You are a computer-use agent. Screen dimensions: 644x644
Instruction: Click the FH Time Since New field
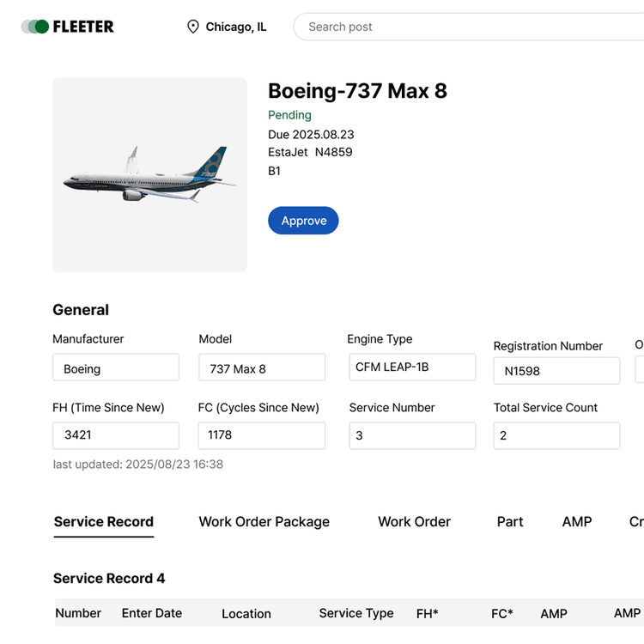116,435
